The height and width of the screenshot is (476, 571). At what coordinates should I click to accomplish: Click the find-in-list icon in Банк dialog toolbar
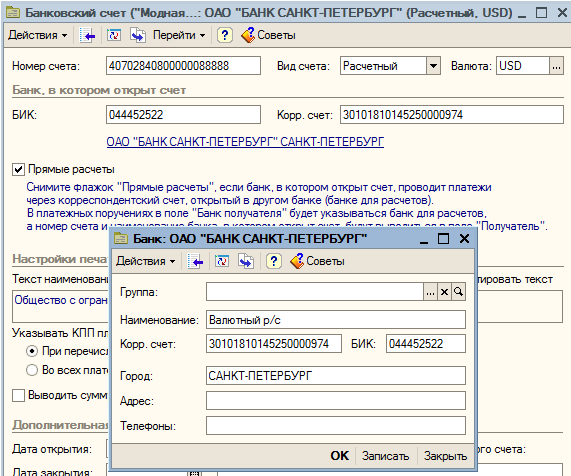tap(195, 261)
